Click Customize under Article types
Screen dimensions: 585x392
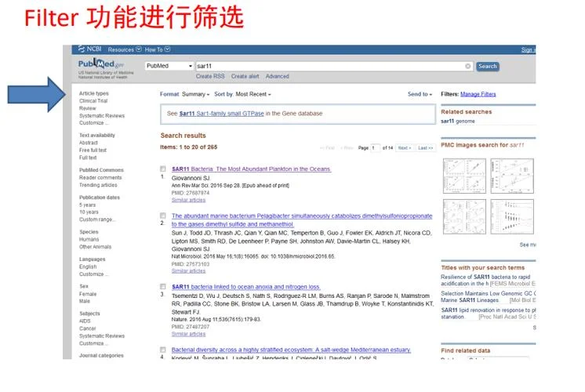coord(93,123)
